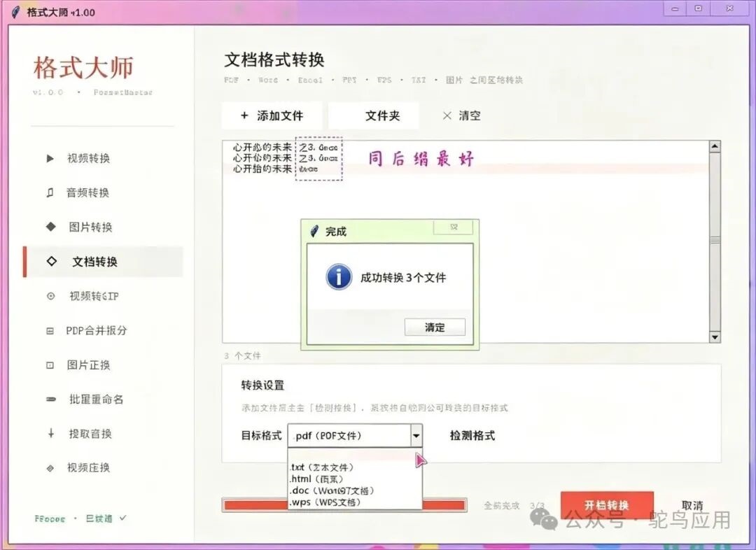Click the music note icon beside 音频转换
Screen dimensions: 756x550
[x=50, y=193]
